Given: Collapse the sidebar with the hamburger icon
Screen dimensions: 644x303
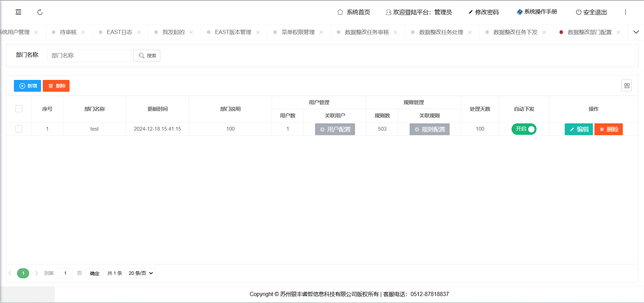Looking at the screenshot, I should click(x=18, y=12).
